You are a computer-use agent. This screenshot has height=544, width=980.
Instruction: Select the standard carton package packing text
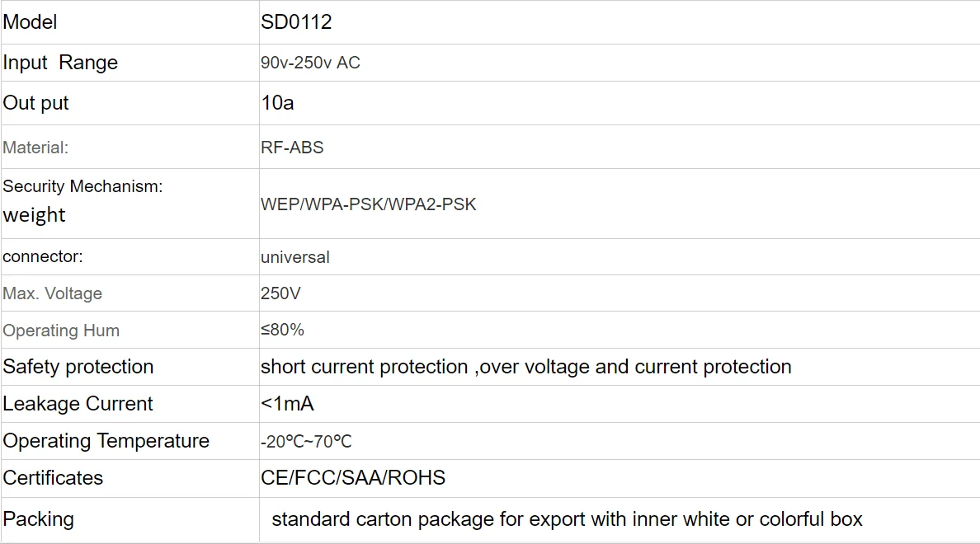point(567,519)
